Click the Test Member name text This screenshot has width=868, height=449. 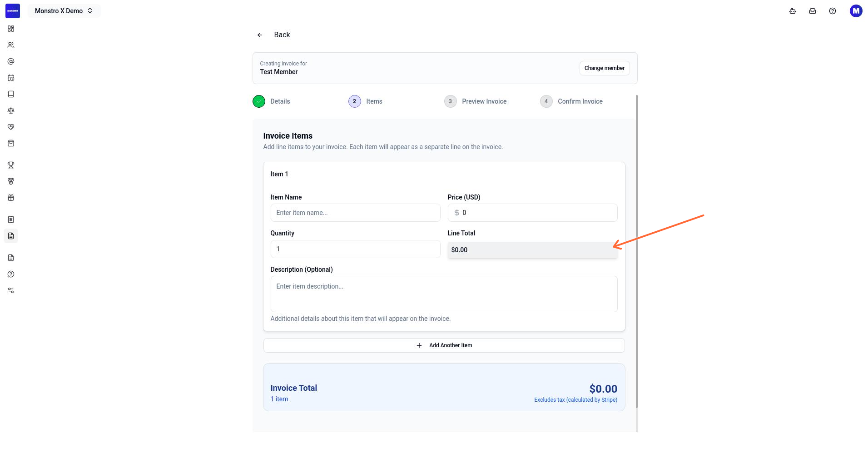click(x=279, y=72)
